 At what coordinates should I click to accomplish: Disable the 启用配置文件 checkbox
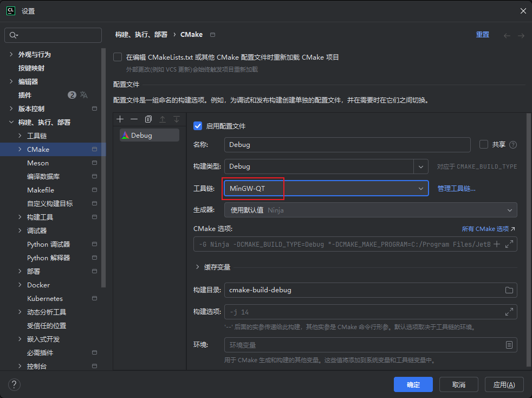198,125
